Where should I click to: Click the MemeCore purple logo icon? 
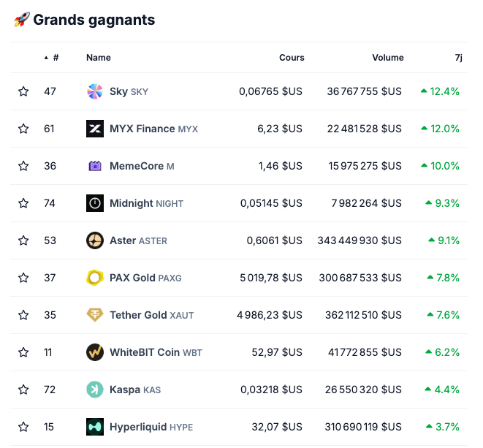pyautogui.click(x=95, y=166)
